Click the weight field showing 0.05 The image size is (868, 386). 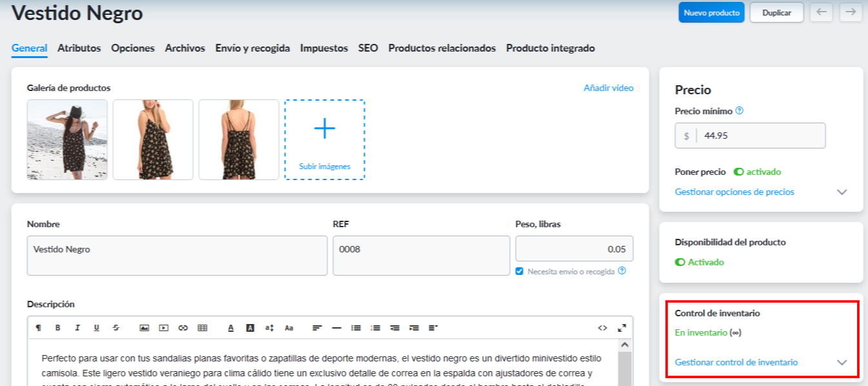(x=574, y=249)
